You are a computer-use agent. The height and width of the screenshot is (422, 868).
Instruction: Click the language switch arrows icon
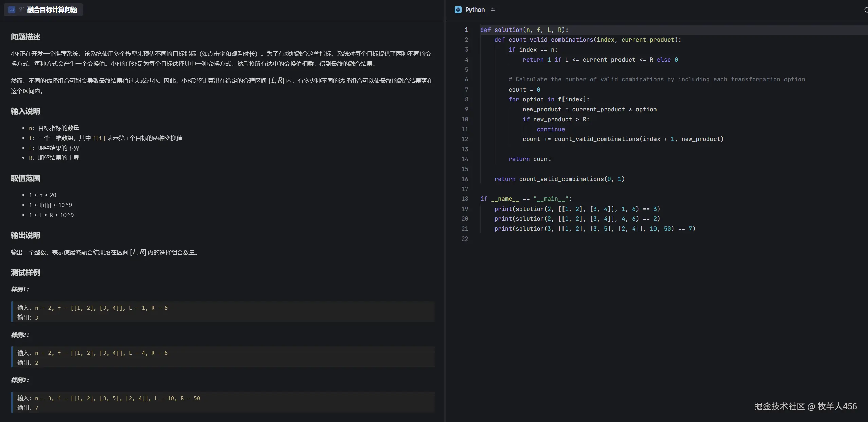pos(493,10)
